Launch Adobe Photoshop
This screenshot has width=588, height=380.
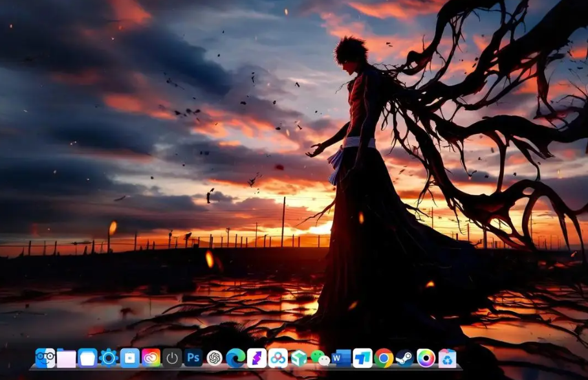(193, 358)
